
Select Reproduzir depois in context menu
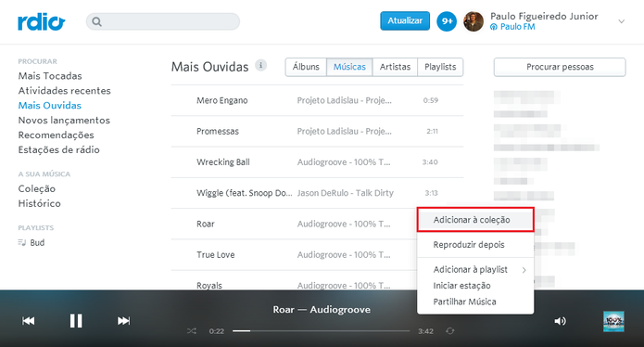tap(475, 245)
